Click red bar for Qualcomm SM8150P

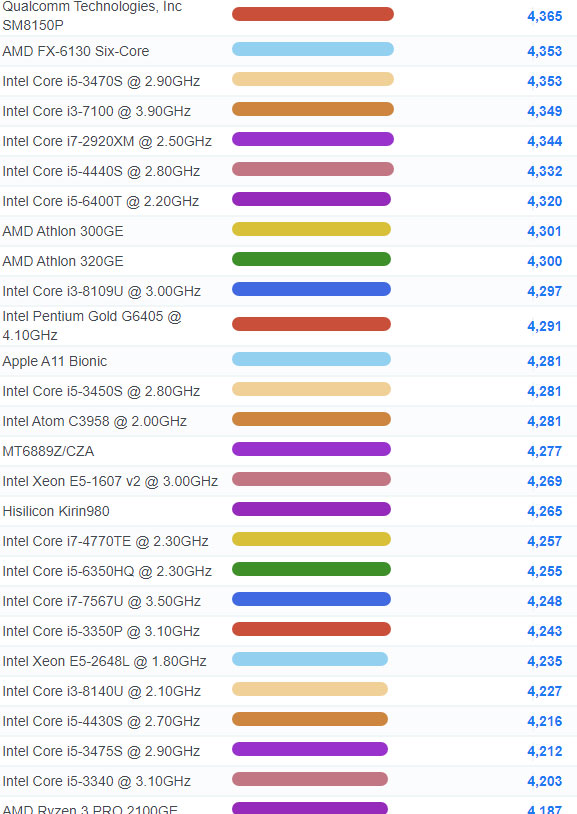pyautogui.click(x=313, y=14)
